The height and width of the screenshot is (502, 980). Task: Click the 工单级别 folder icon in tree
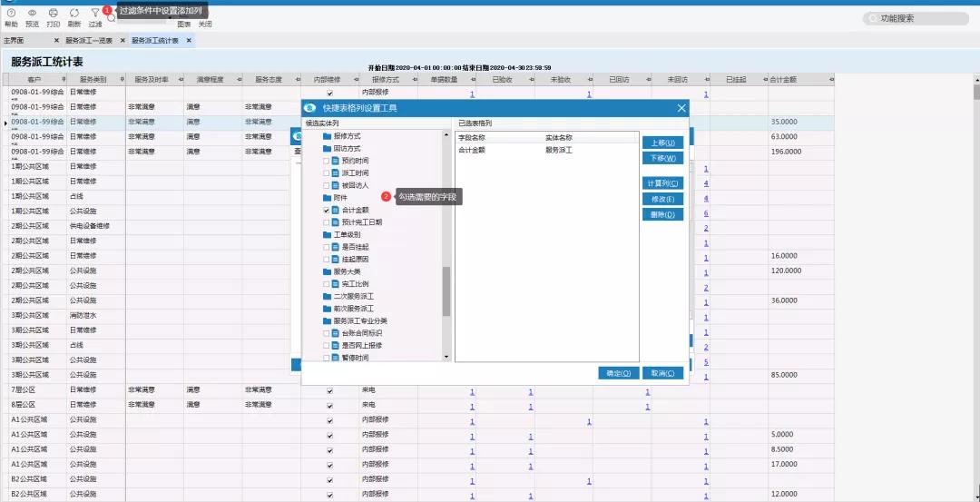tap(327, 234)
